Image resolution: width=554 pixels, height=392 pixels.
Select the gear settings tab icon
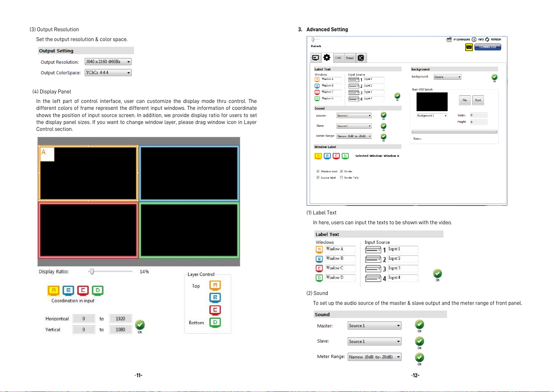pyautogui.click(x=326, y=58)
